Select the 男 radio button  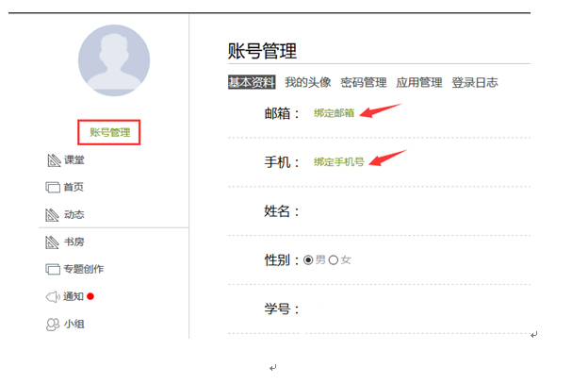click(308, 259)
